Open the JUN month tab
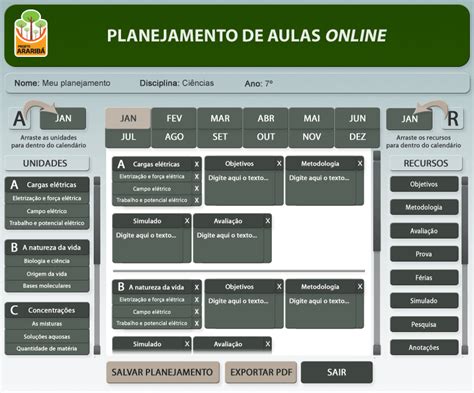 pos(357,118)
